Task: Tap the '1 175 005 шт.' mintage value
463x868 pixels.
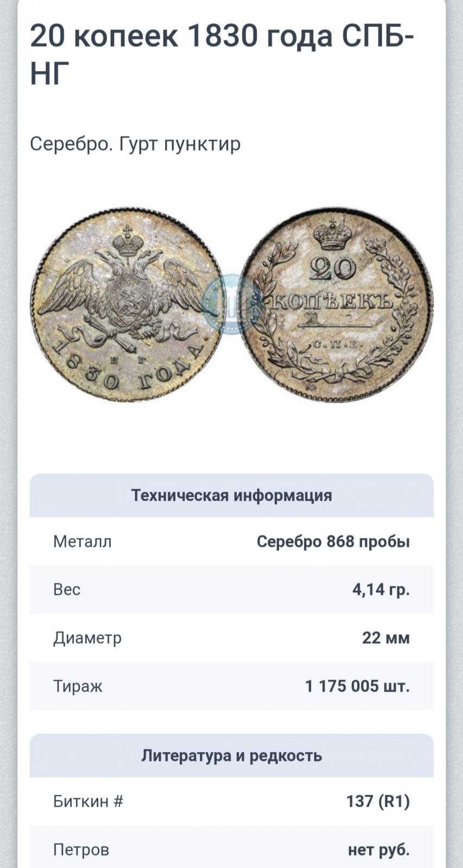Action: coord(358,686)
